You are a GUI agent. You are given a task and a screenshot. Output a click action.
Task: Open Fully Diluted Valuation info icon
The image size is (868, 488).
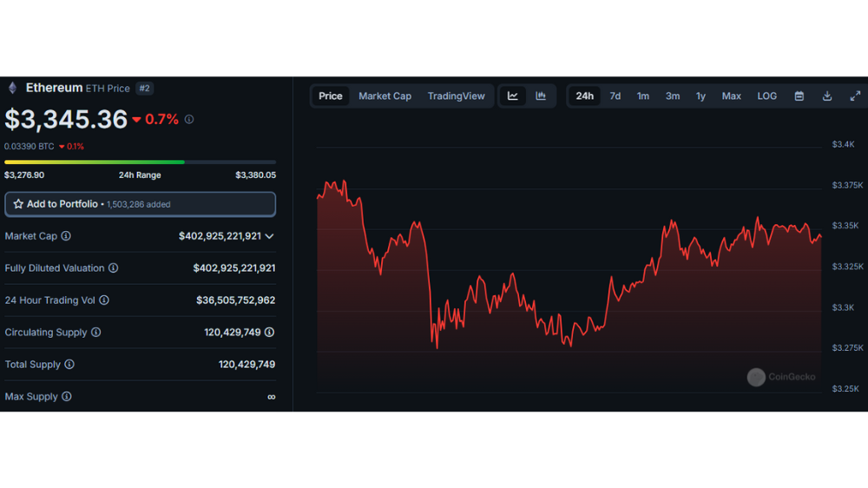(114, 268)
